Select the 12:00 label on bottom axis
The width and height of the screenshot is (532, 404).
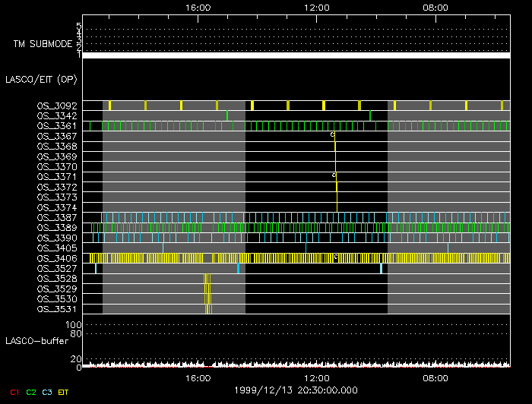[x=316, y=377]
